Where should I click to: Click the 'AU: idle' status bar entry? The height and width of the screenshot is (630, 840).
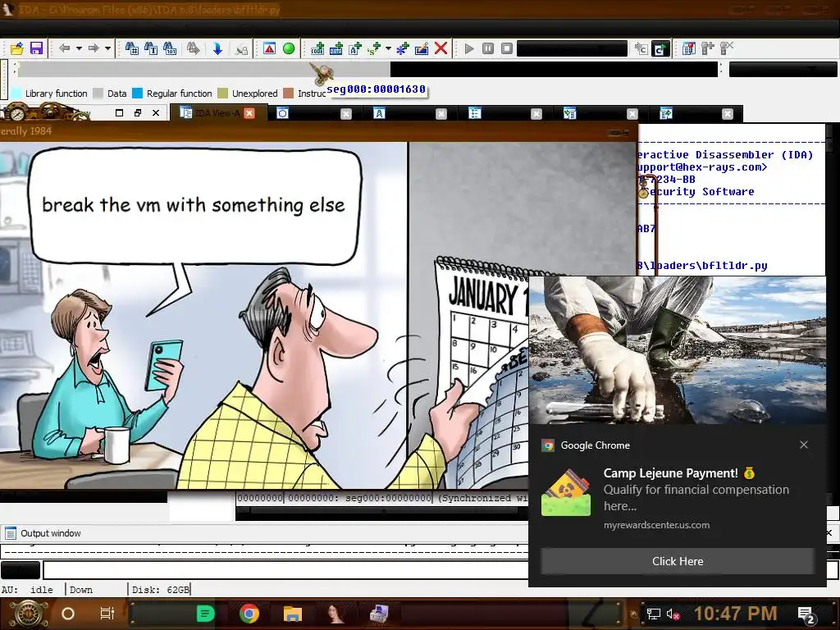pos(27,589)
